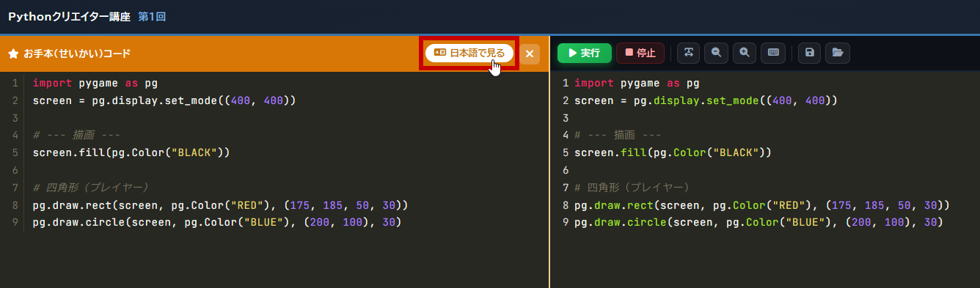
Task: Click sample code comment # --- 描画 ---
Action: 76,135
